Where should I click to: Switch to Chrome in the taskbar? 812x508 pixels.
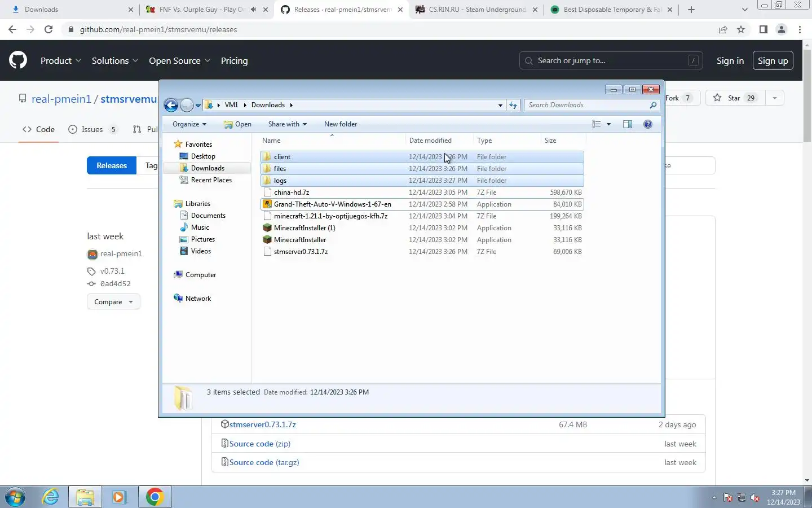(155, 497)
